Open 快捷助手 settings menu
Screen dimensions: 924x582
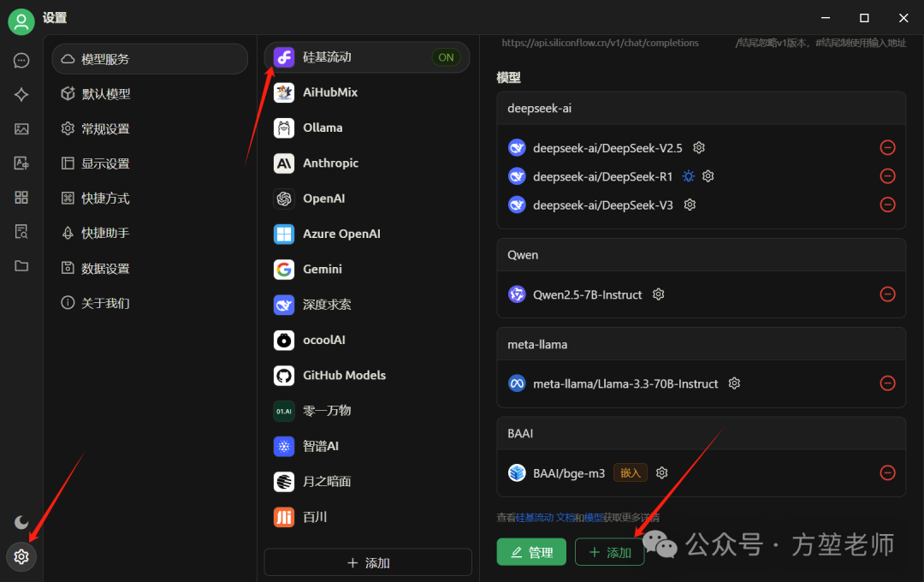150,233
